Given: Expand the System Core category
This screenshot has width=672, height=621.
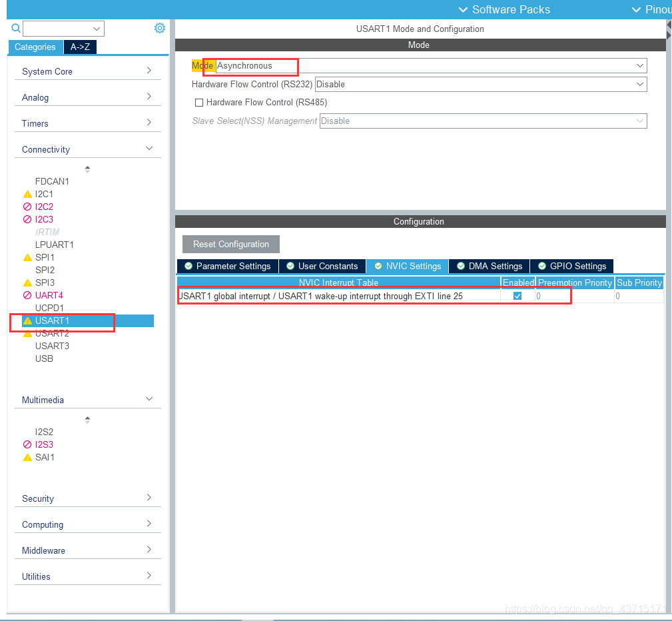Looking at the screenshot, I should tap(88, 71).
